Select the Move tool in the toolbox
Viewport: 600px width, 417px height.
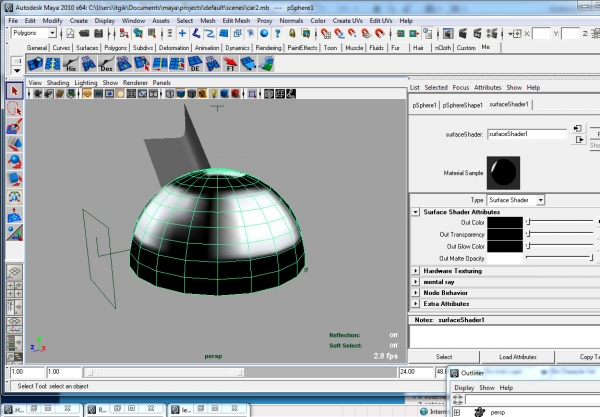(15, 144)
